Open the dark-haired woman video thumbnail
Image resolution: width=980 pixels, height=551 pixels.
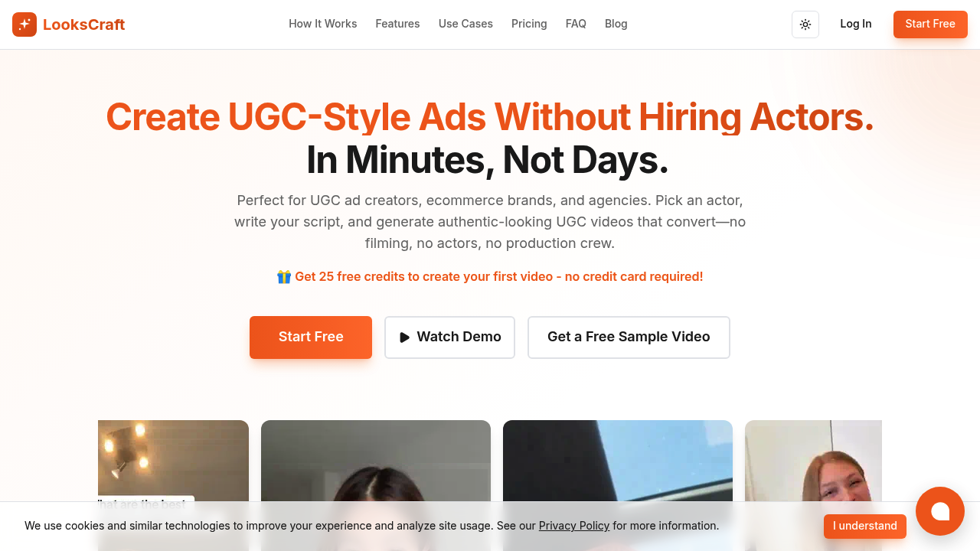376,485
